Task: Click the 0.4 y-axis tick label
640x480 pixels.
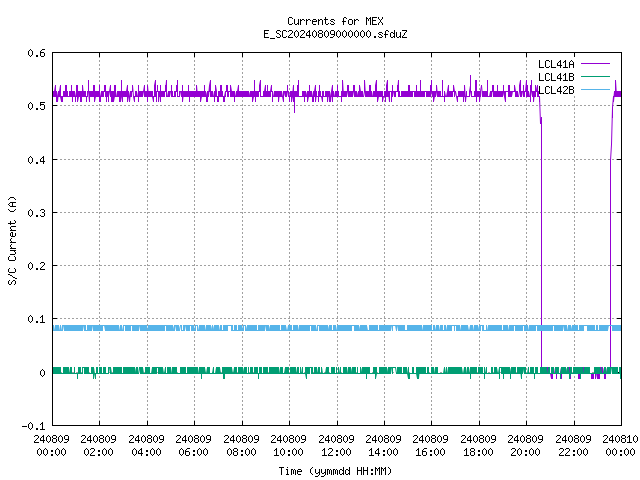Action: [x=36, y=160]
